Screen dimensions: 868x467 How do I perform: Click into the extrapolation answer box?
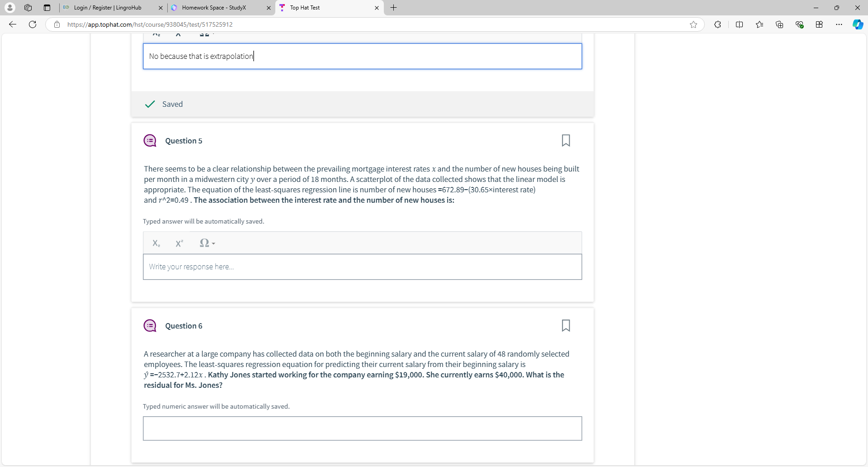pos(362,56)
